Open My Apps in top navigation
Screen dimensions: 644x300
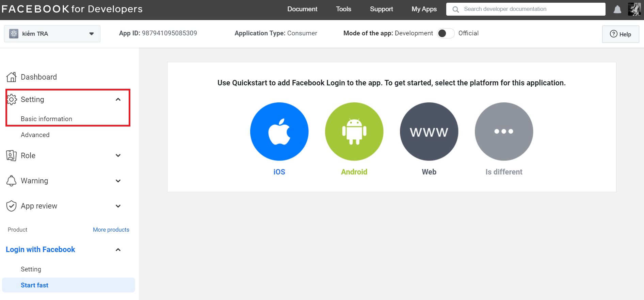(x=424, y=9)
